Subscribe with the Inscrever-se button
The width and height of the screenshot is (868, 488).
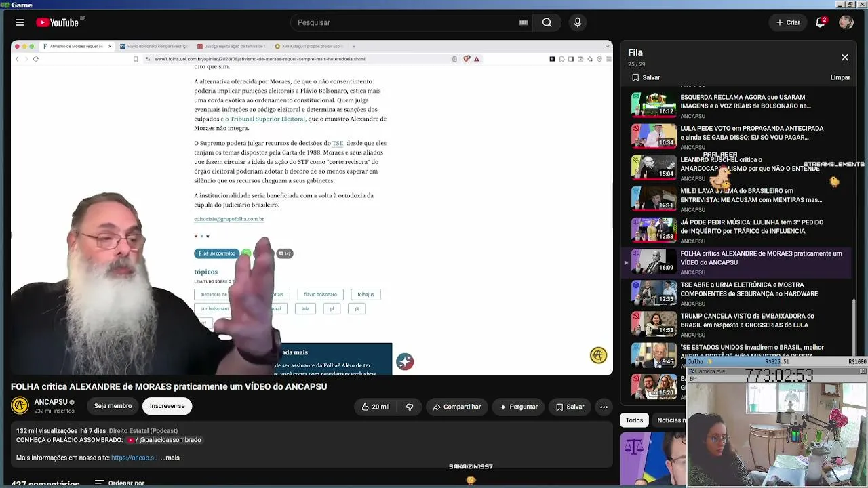click(x=167, y=406)
